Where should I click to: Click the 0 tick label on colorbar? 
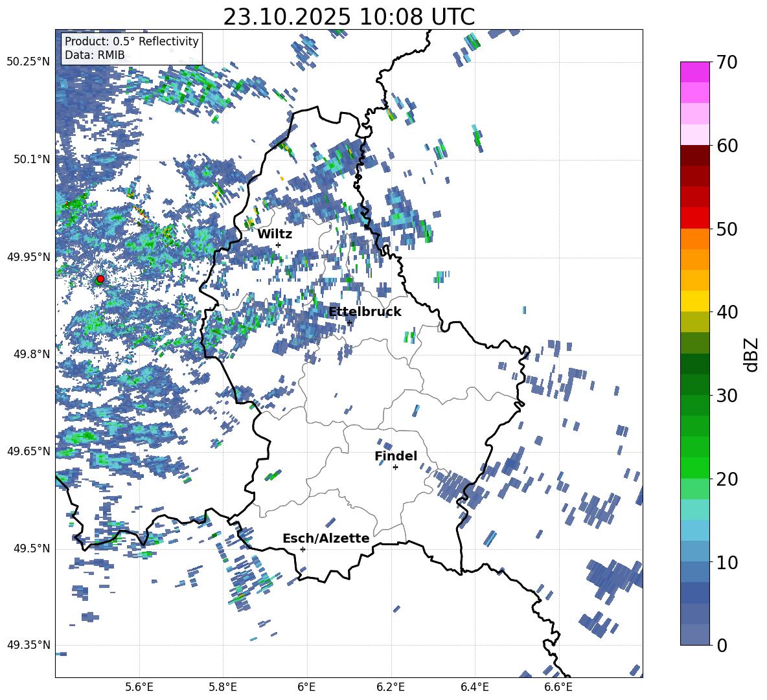pyautogui.click(x=722, y=645)
